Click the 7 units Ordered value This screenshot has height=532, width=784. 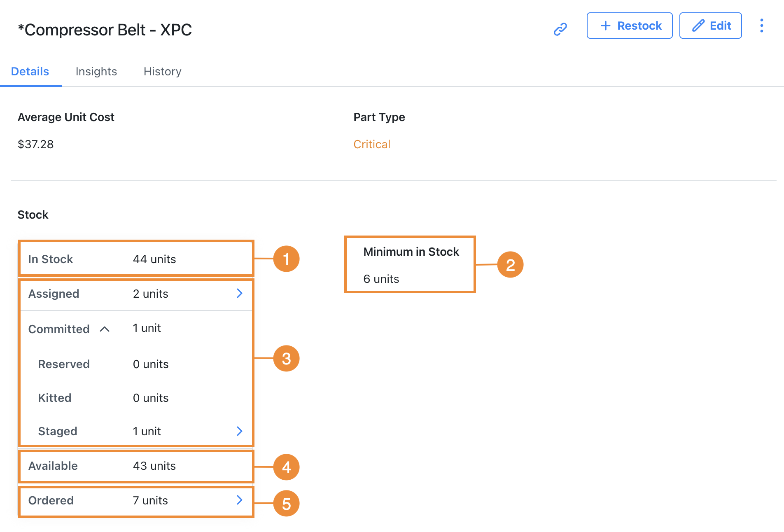tap(150, 500)
